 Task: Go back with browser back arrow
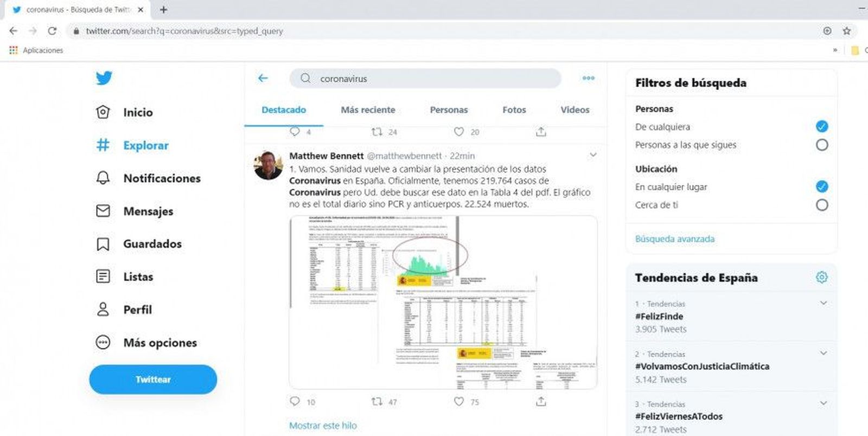[14, 31]
